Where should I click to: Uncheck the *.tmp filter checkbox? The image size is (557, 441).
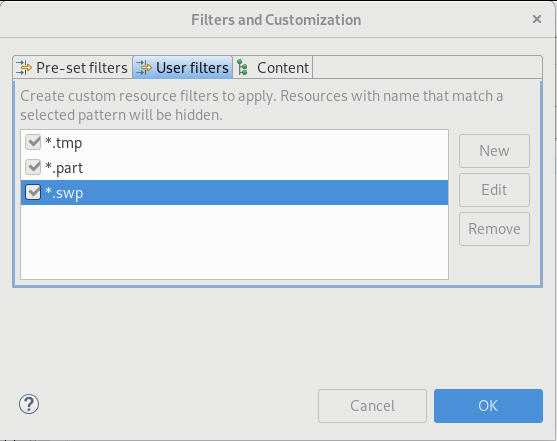33,142
